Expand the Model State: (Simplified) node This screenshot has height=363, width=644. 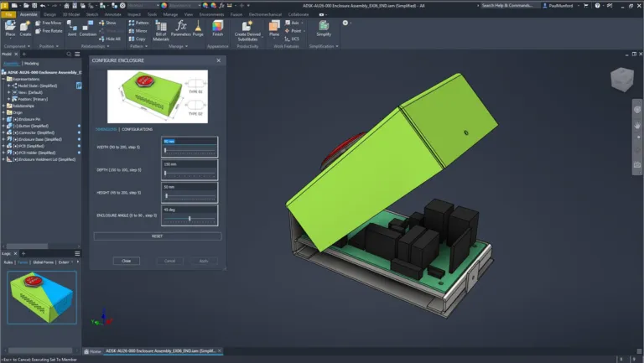coord(8,86)
